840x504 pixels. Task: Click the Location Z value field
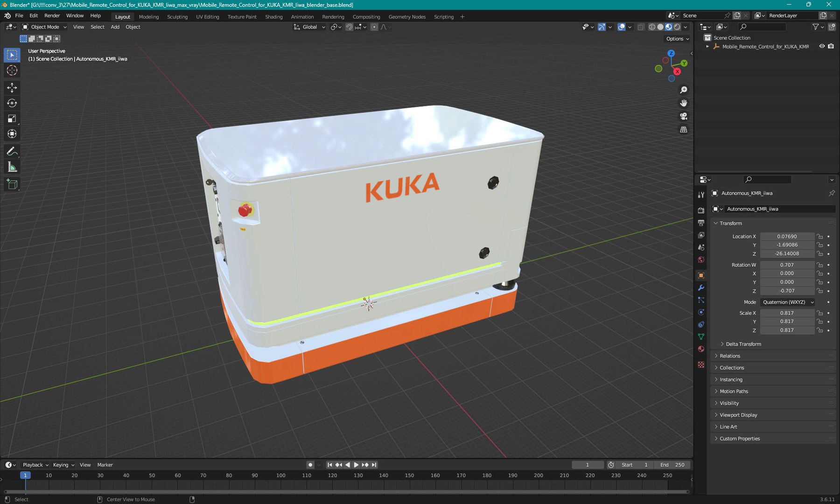point(787,254)
